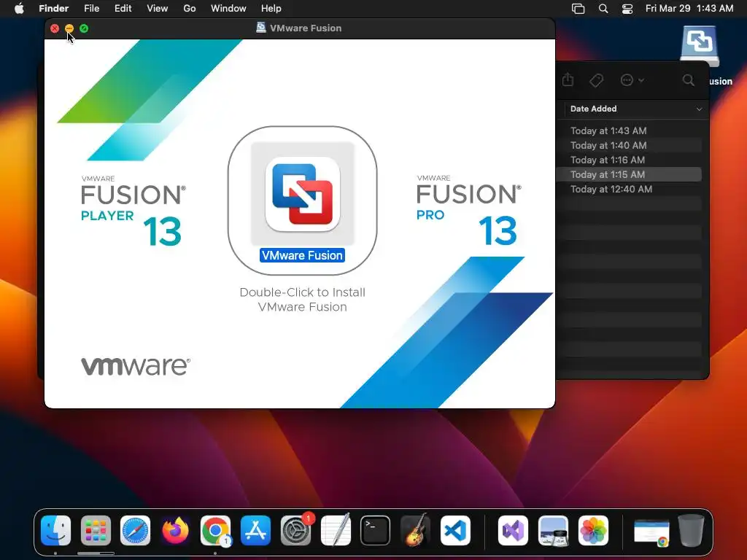Open Finder from the Dock

(55, 530)
